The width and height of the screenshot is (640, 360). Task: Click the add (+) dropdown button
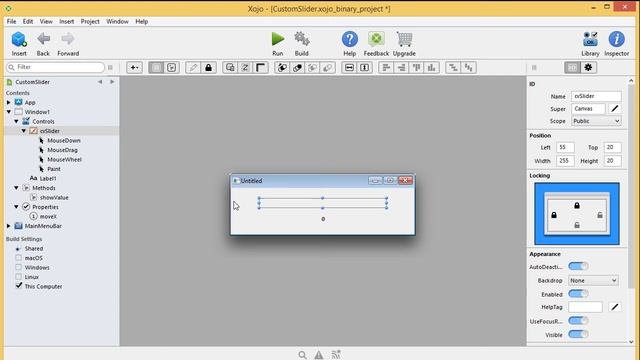tap(134, 68)
